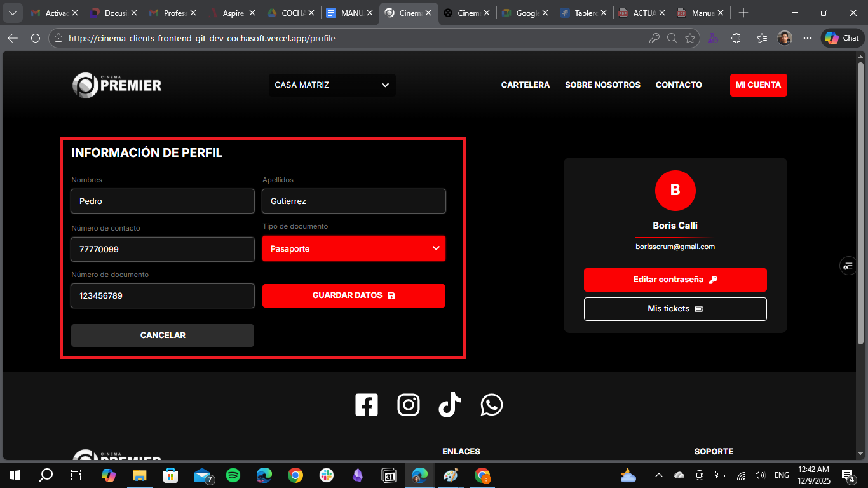Open the Tipo de documento dropdown
This screenshot has width=868, height=488.
coord(354,248)
